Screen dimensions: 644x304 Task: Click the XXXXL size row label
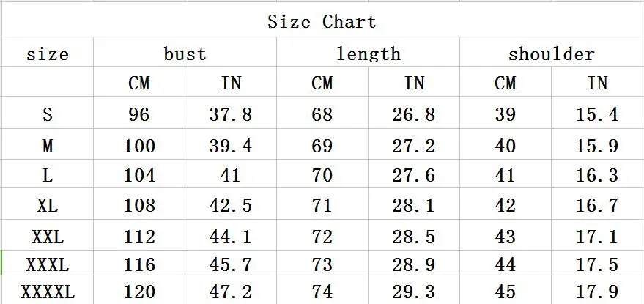pyautogui.click(x=48, y=292)
